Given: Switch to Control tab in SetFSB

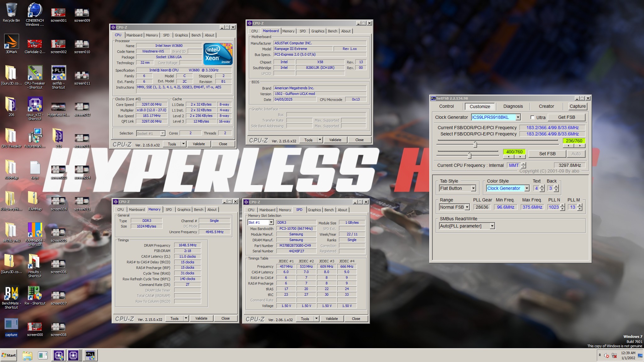Looking at the screenshot, I should [447, 106].
